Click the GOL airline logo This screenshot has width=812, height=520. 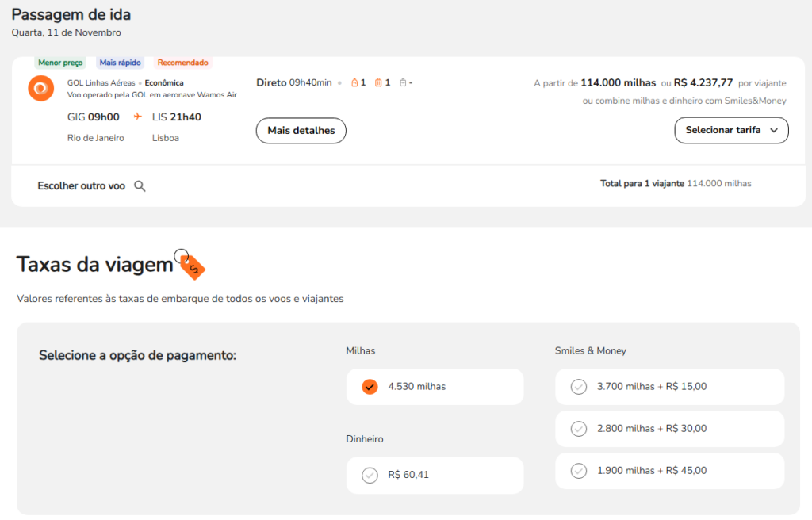40,88
